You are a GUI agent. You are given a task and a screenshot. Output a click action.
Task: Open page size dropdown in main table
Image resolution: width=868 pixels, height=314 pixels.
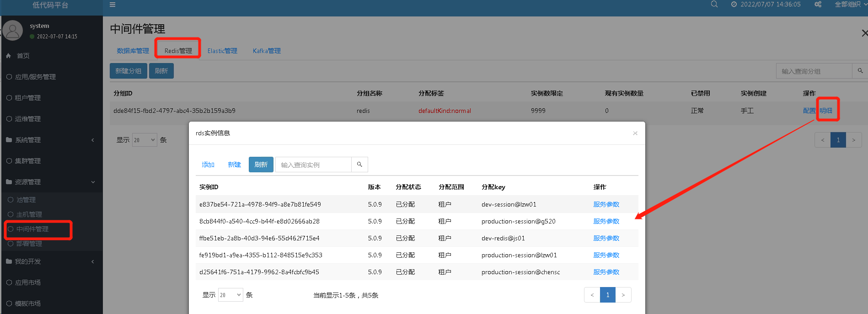145,140
